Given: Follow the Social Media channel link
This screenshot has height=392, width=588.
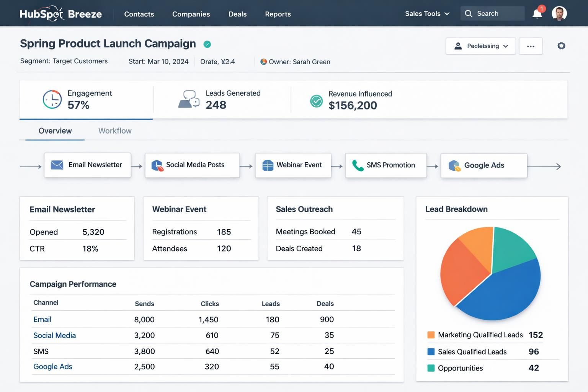Looking at the screenshot, I should [x=54, y=335].
